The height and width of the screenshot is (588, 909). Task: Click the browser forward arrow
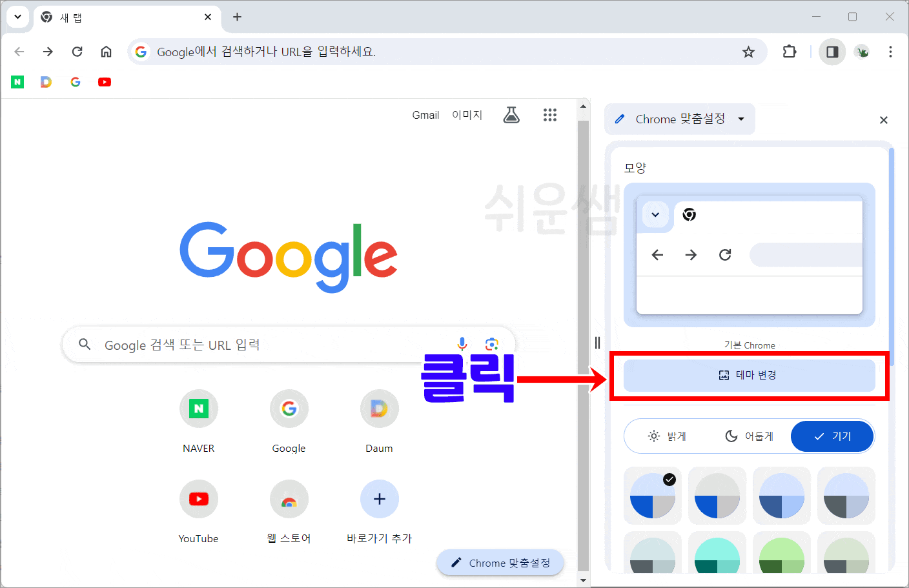[48, 52]
